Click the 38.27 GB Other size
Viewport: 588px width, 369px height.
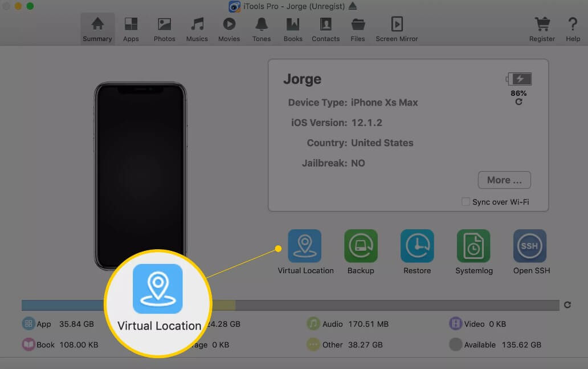click(x=365, y=344)
